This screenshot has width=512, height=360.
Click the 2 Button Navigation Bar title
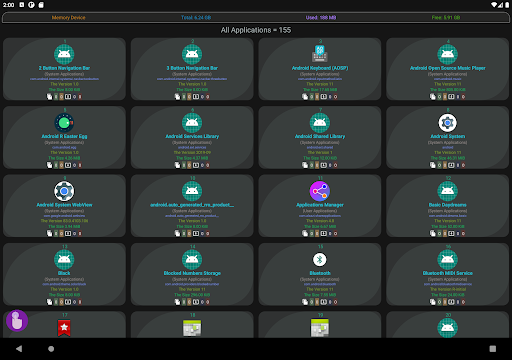click(64, 68)
